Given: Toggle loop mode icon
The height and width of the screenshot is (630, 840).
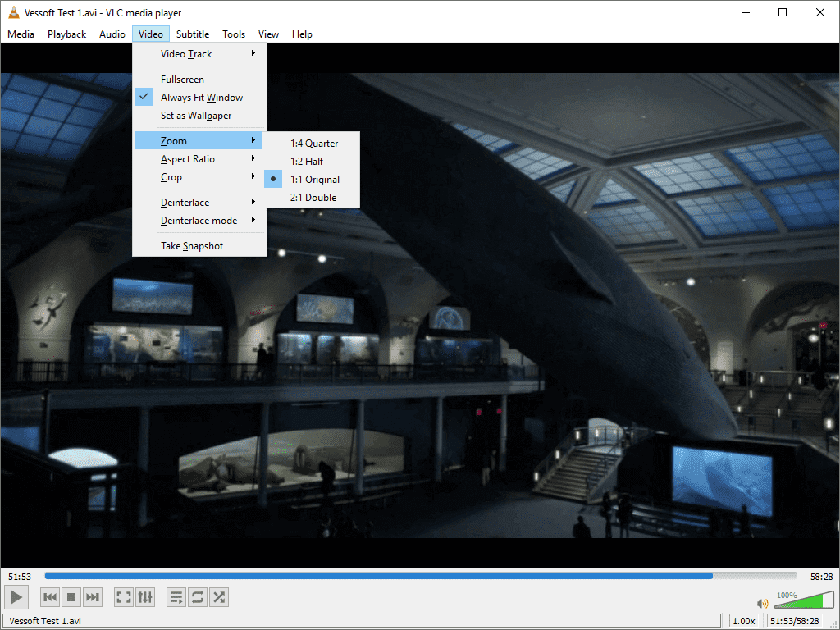Looking at the screenshot, I should pos(197,597).
